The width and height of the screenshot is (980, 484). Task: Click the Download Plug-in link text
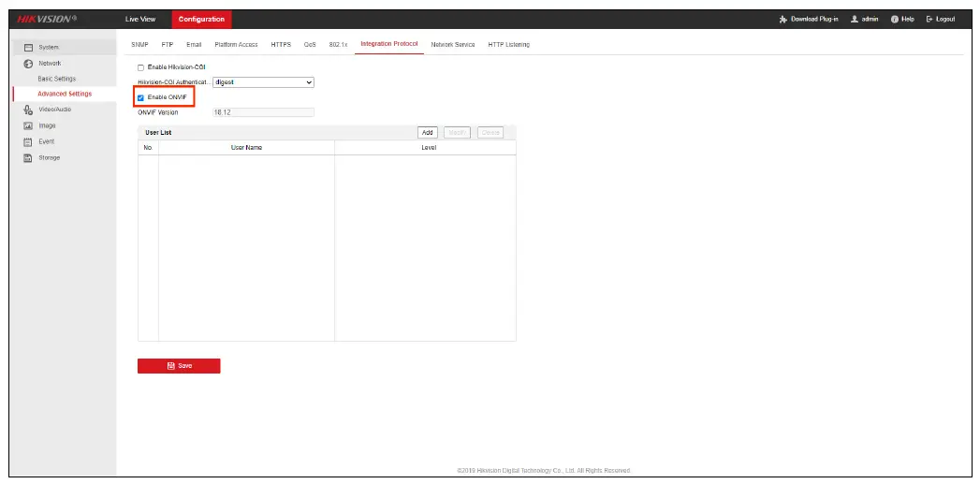pyautogui.click(x=814, y=20)
